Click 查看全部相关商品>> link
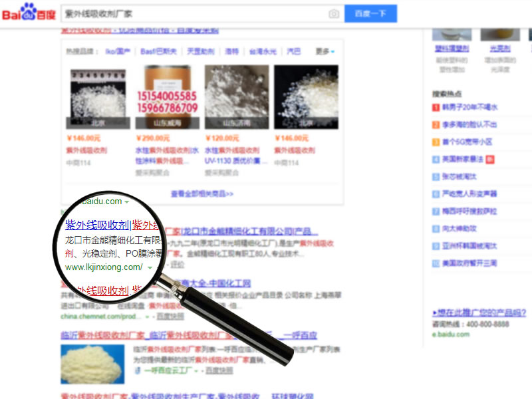This screenshot has width=532, height=399. [202, 194]
